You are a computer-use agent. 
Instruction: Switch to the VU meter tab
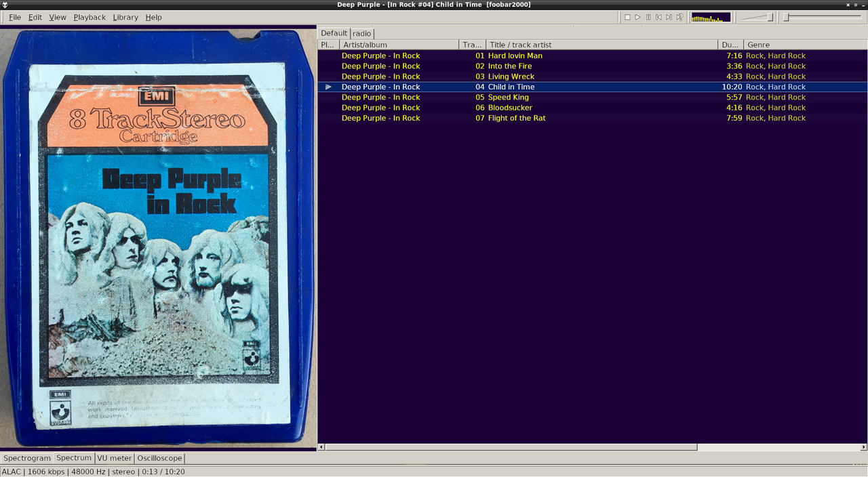point(115,458)
